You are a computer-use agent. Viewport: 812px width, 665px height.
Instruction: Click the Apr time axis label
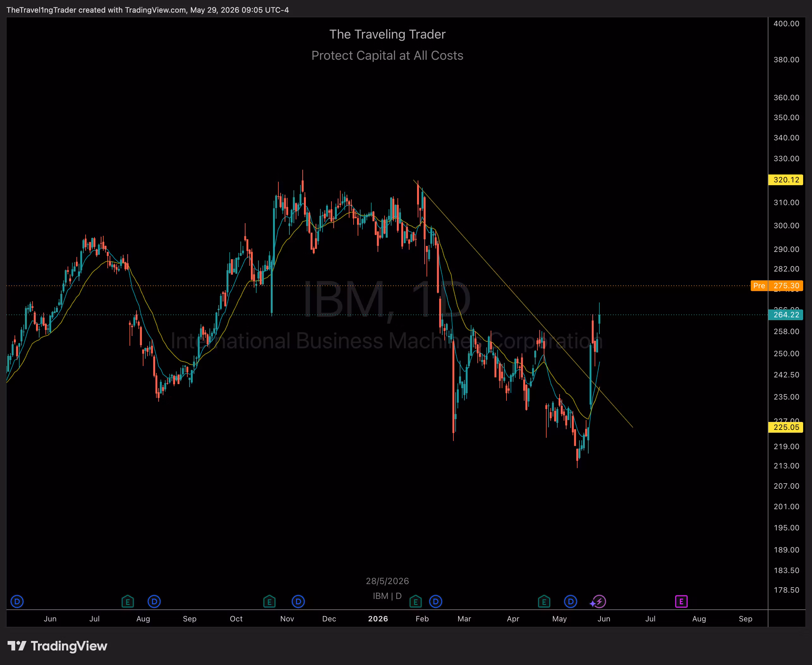click(513, 619)
